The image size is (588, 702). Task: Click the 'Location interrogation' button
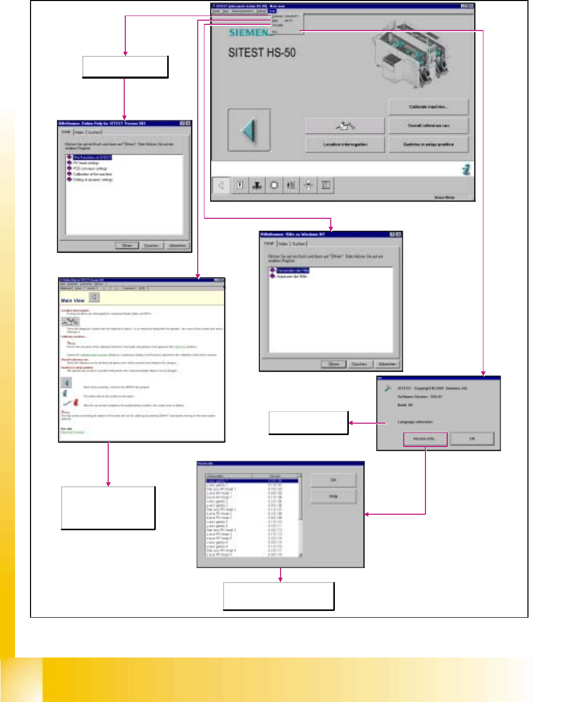pyautogui.click(x=345, y=144)
